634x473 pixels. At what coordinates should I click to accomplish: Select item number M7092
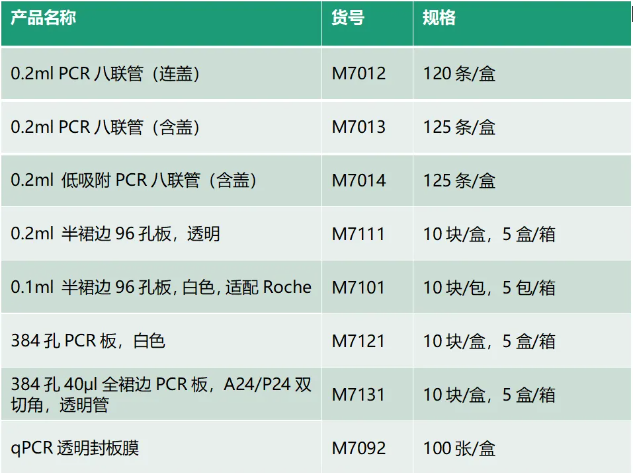[x=359, y=448]
